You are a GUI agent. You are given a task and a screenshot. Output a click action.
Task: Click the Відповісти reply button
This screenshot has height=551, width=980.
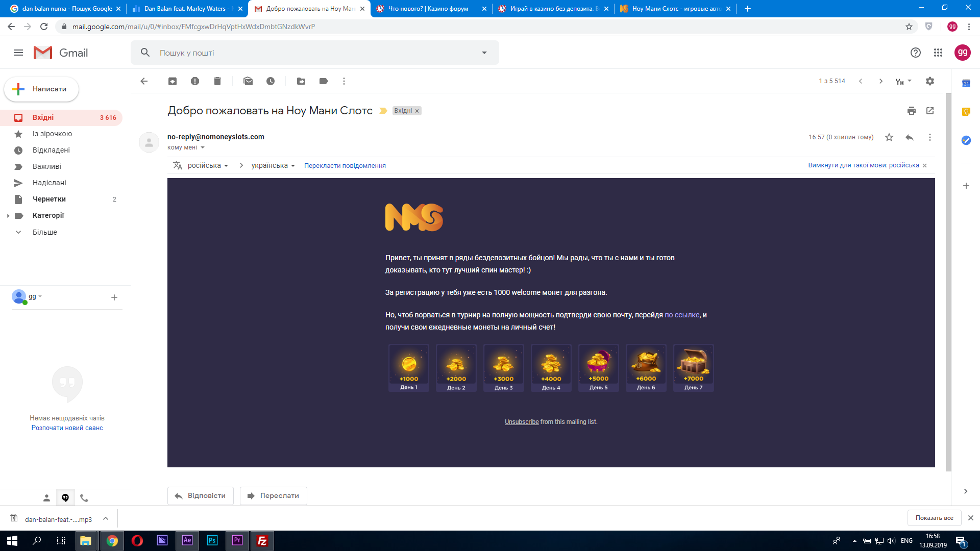point(201,495)
